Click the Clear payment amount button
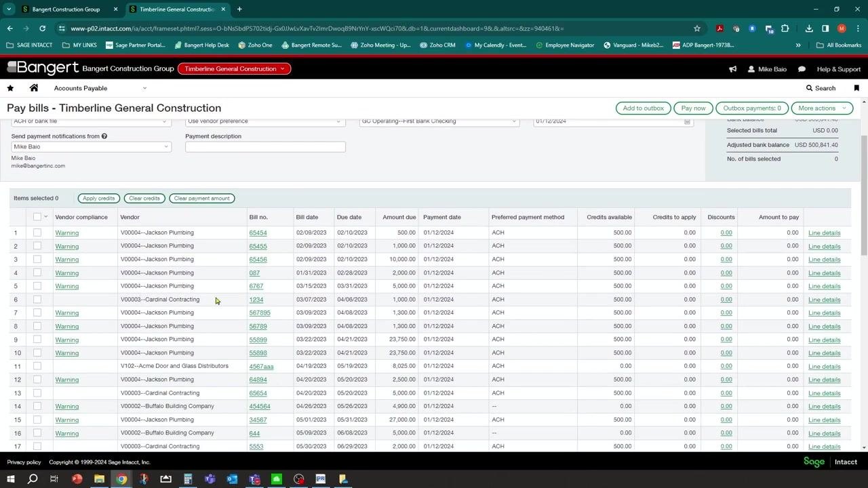868x488 pixels. (201, 199)
